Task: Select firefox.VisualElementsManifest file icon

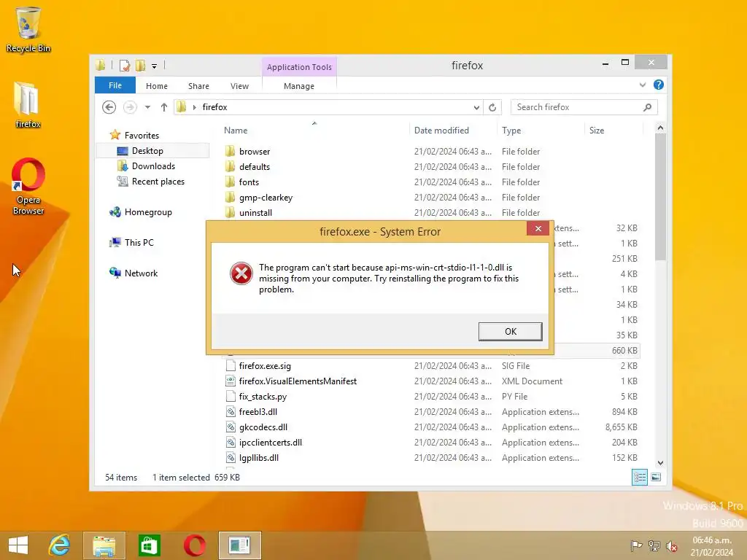Action: click(231, 381)
